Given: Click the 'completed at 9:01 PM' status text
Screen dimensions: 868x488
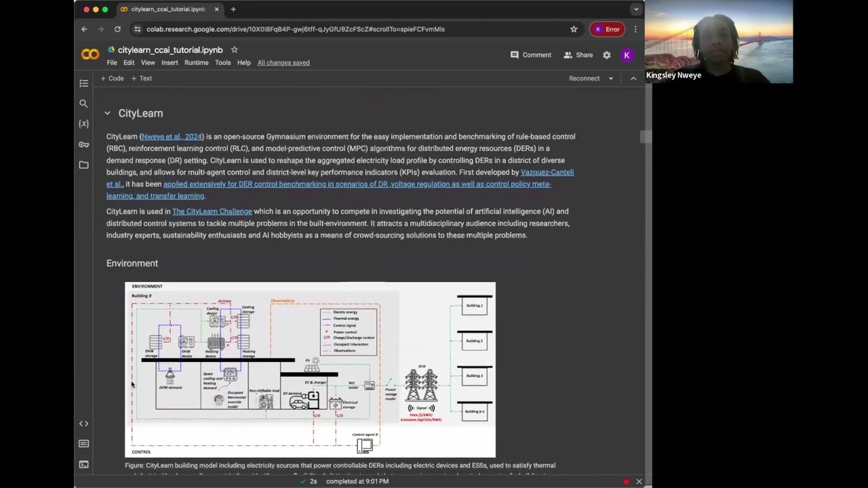Looking at the screenshot, I should click(x=357, y=481).
